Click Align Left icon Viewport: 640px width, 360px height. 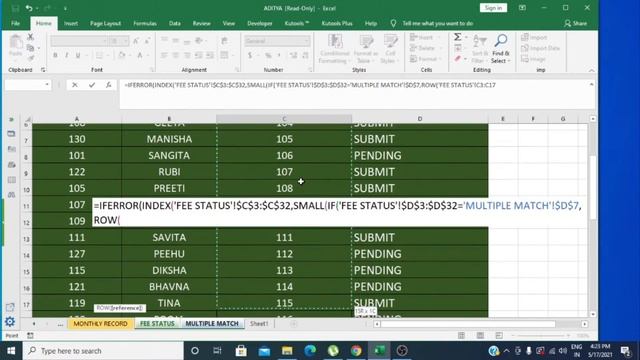click(x=164, y=55)
